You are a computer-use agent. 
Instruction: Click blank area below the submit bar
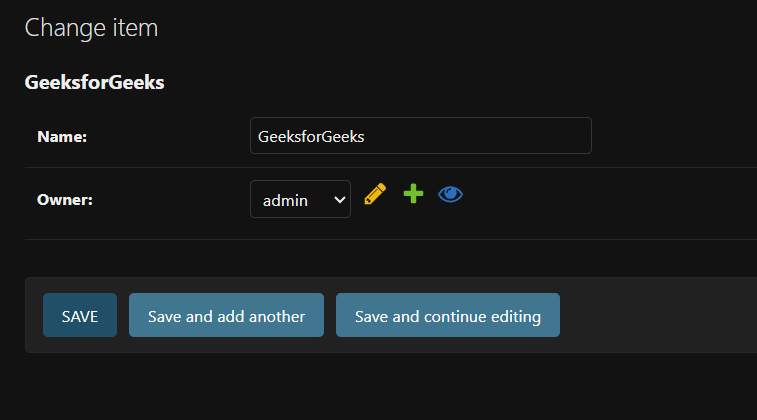pyautogui.click(x=380, y=388)
